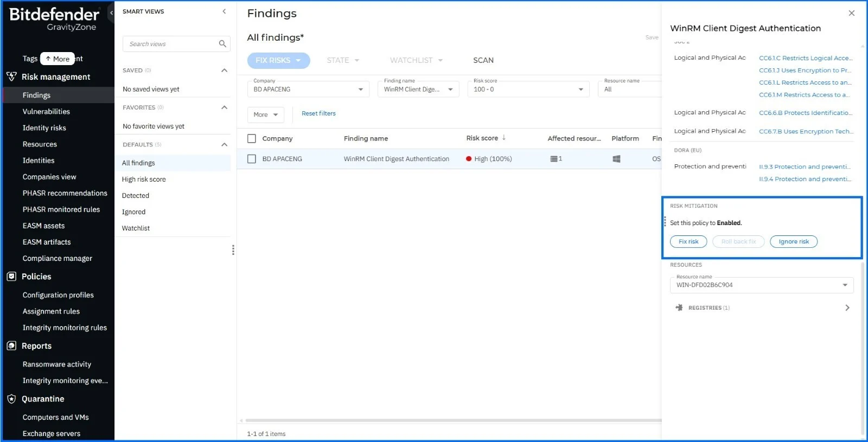Select the High risk score view
This screenshot has width=868, height=442.
144,180
